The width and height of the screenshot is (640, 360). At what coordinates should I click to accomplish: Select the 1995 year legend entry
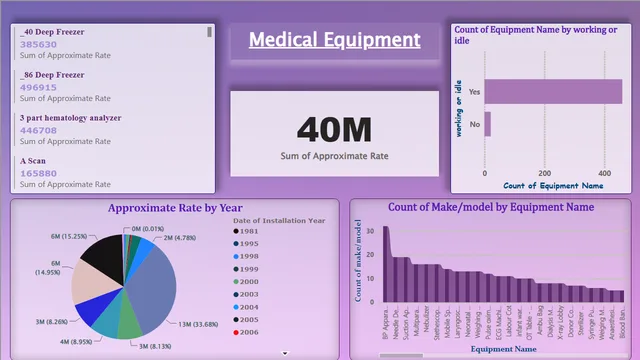(246, 244)
